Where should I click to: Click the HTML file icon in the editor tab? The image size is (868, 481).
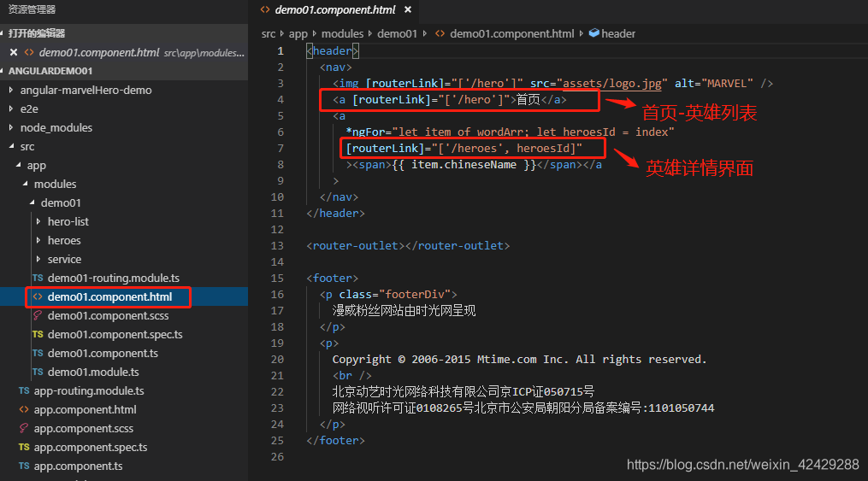point(265,9)
